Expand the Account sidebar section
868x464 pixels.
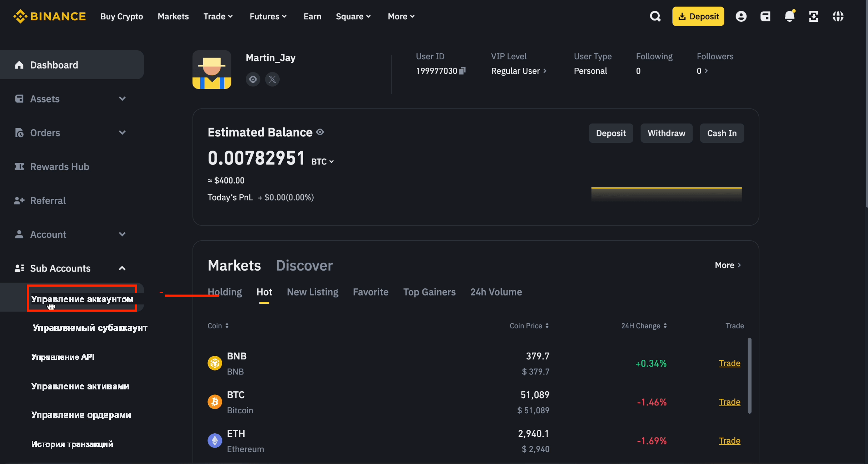pyautogui.click(x=122, y=234)
